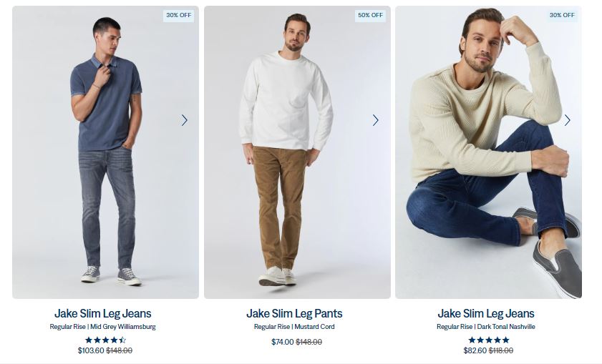Click the 30% OFF badge on grey jeans

178,15
